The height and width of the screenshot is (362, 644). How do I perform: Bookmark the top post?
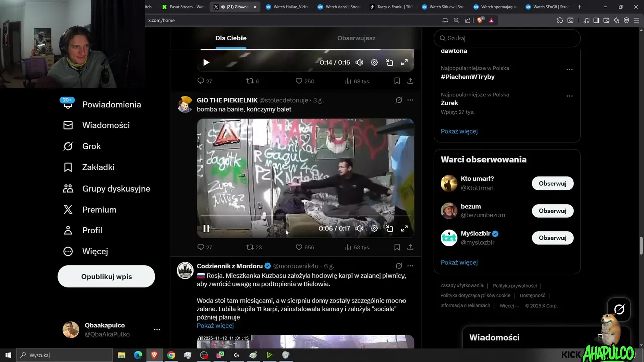coord(397,81)
